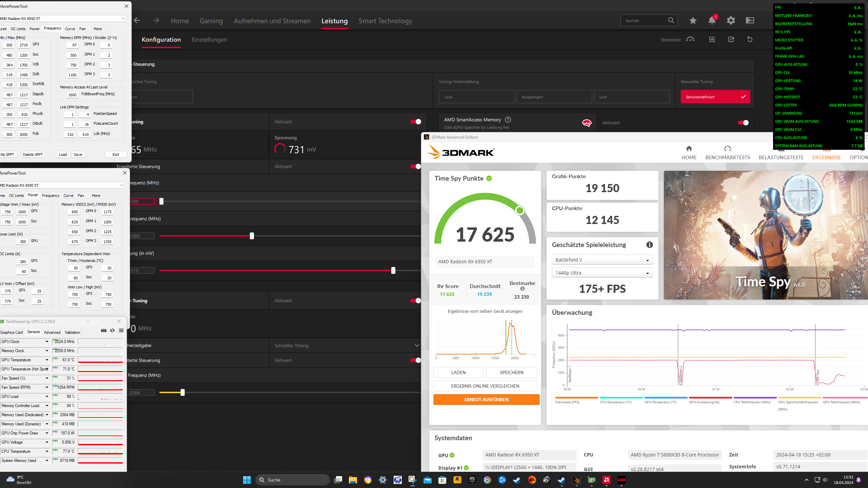The width and height of the screenshot is (868, 488).
Task: Open the Battlefield V game dropdown
Action: tap(602, 260)
